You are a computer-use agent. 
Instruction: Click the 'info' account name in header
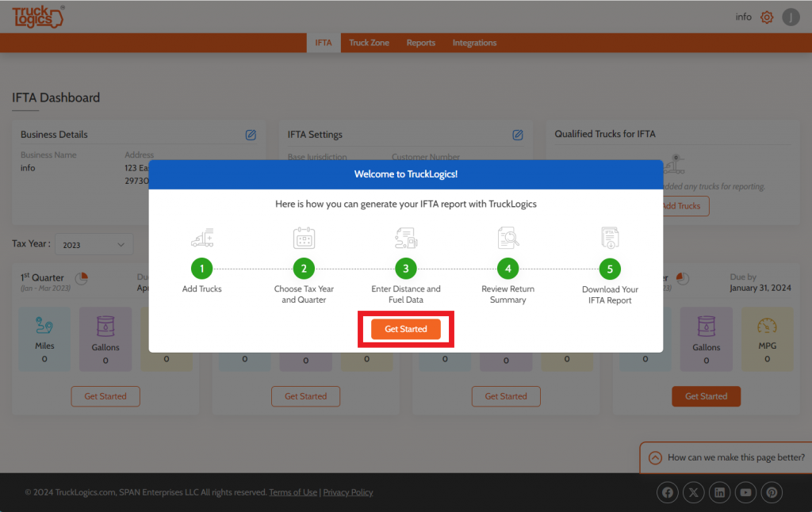[x=743, y=17]
